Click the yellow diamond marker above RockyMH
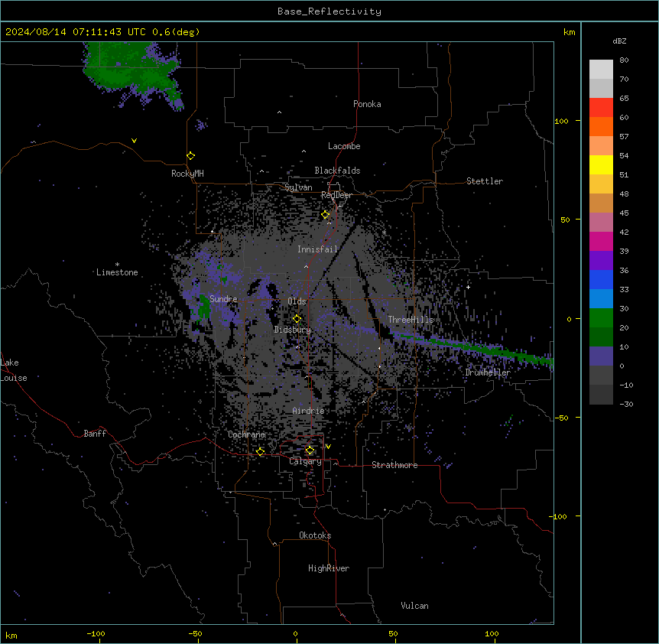The width and height of the screenshot is (659, 644). click(190, 156)
